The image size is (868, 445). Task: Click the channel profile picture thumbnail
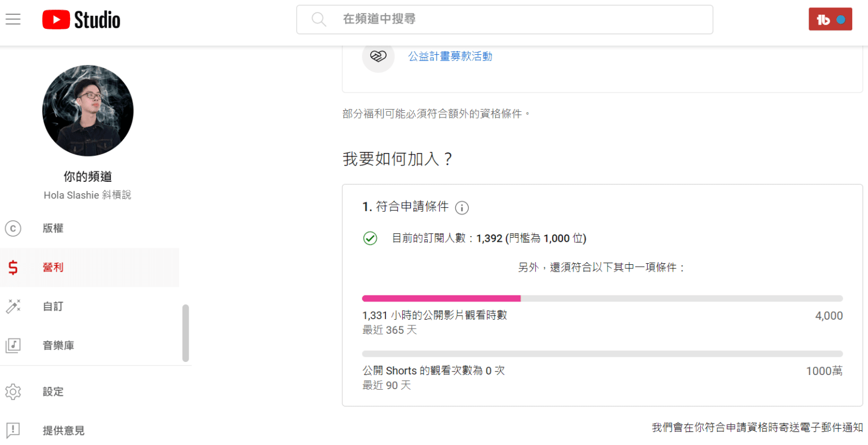tap(88, 111)
